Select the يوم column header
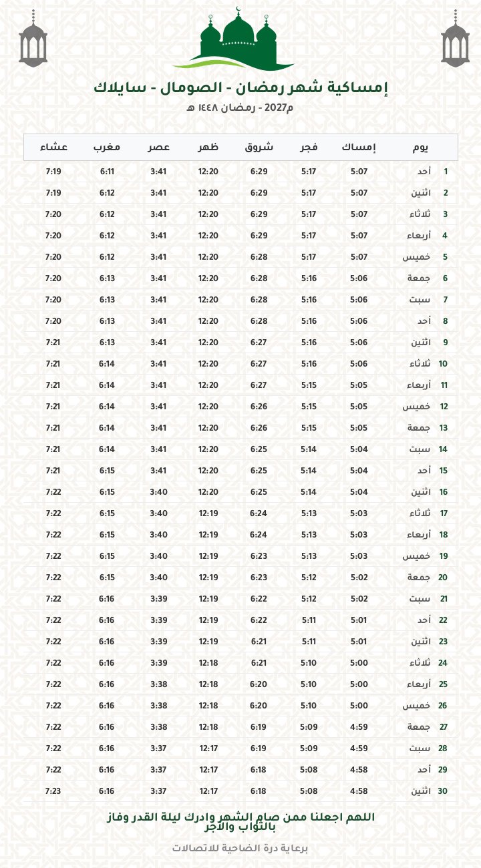Screen dimensions: 481x868 tap(421, 147)
